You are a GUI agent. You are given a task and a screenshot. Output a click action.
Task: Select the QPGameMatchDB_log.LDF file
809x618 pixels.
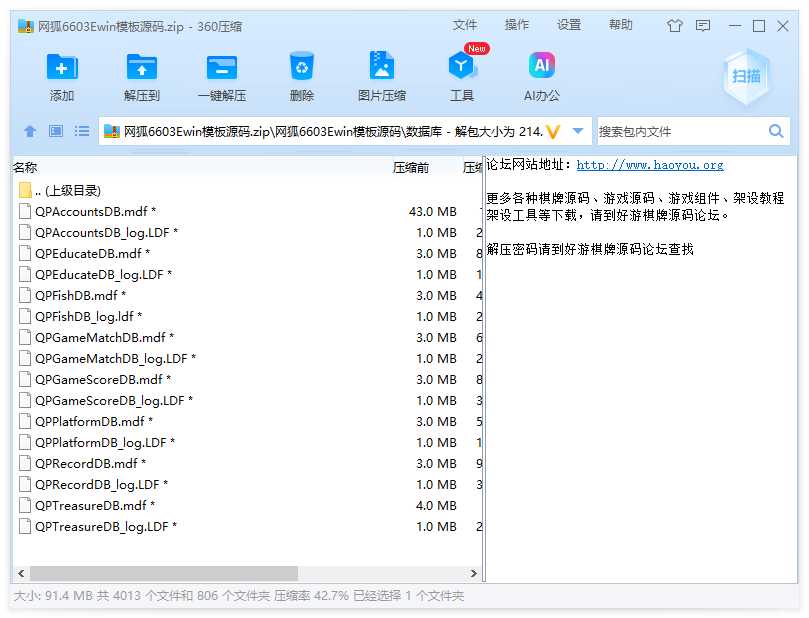247,359
